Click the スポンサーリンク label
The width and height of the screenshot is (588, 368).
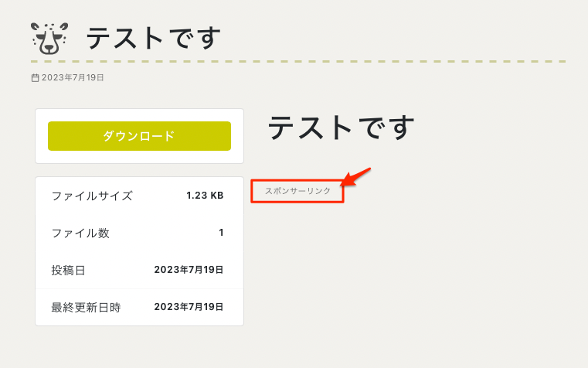click(297, 191)
